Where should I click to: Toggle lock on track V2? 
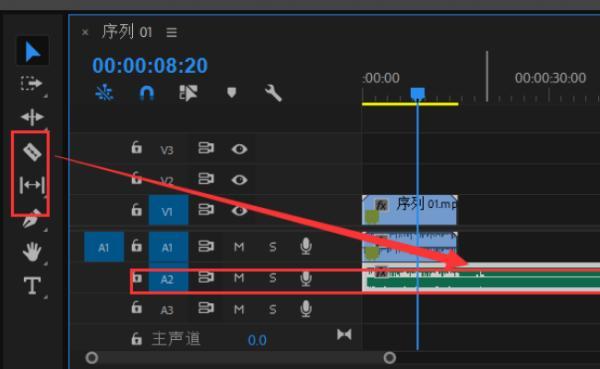tap(137, 178)
